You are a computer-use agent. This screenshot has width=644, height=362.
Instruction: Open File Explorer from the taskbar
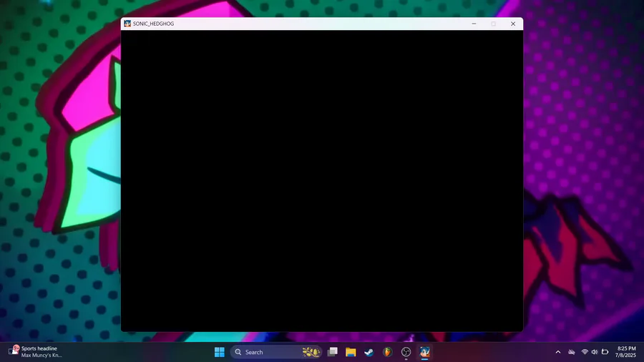coord(351,352)
